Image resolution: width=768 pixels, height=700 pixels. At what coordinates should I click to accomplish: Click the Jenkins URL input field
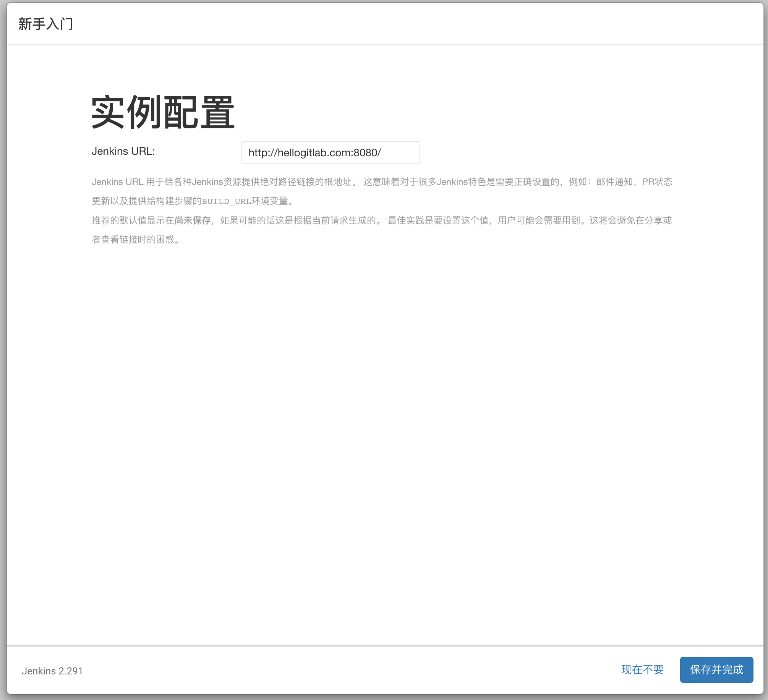(331, 152)
